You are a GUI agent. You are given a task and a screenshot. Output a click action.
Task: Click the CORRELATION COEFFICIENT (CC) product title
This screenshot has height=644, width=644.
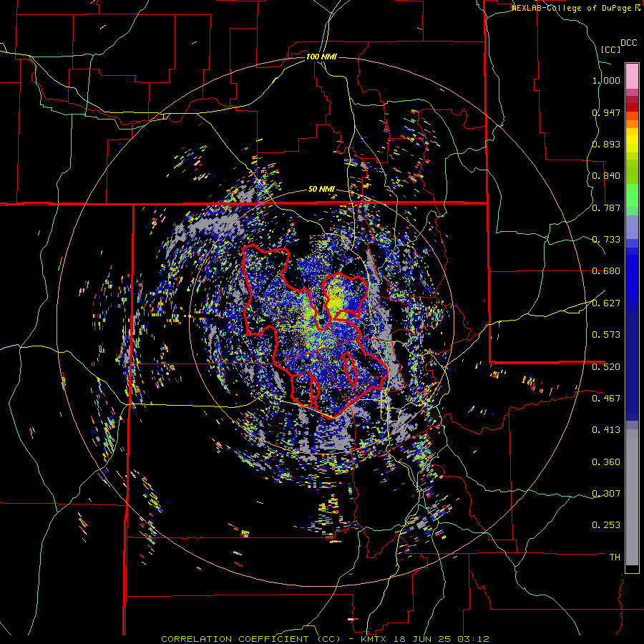[251, 639]
